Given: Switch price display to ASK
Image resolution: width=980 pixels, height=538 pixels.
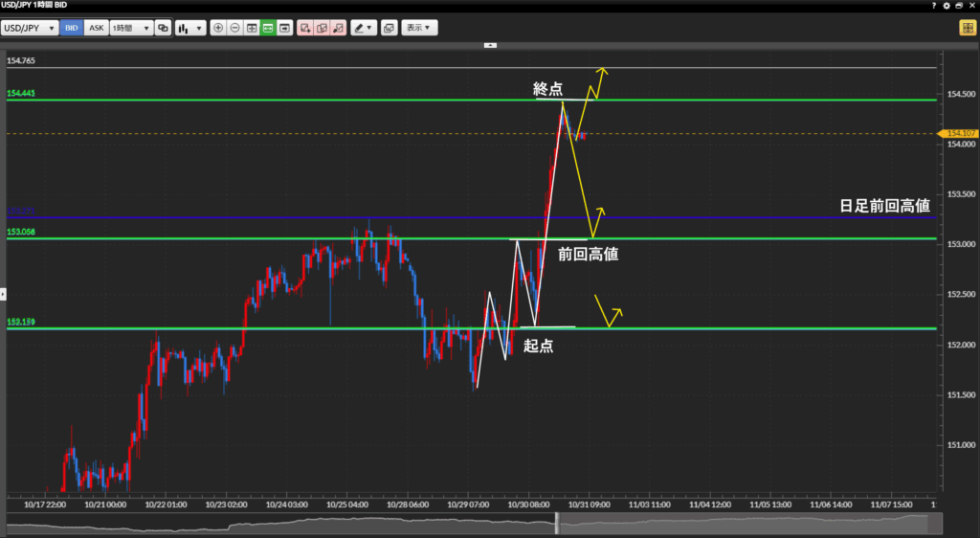Looking at the screenshot, I should click(96, 28).
